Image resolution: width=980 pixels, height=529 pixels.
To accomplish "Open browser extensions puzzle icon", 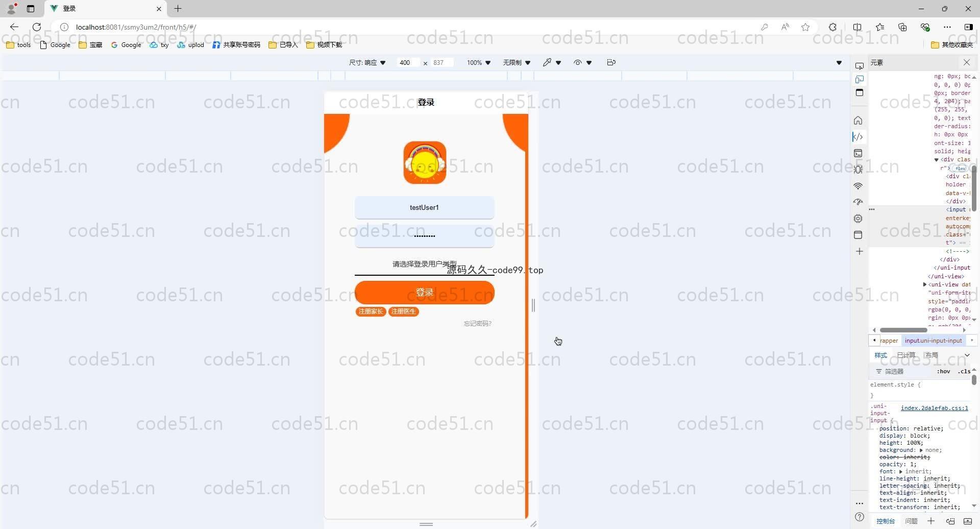I will 832,27.
